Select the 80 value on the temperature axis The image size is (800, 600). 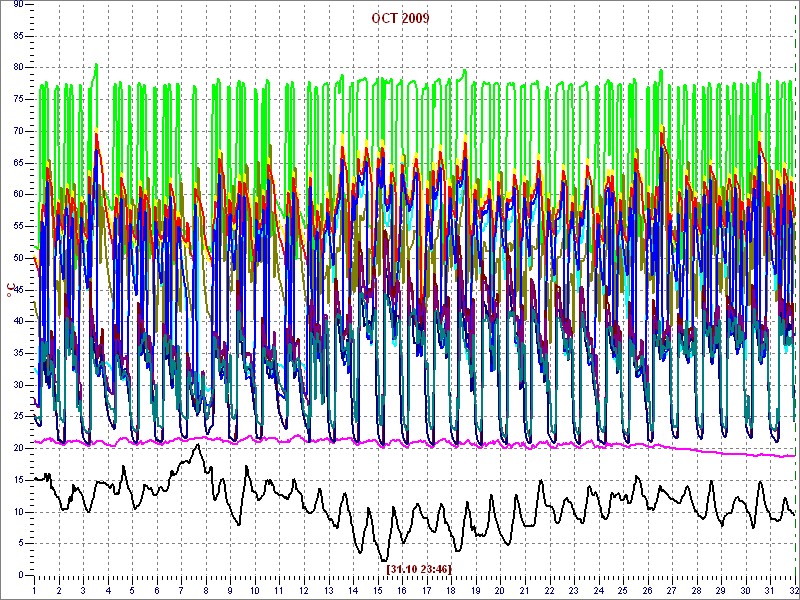coord(17,67)
